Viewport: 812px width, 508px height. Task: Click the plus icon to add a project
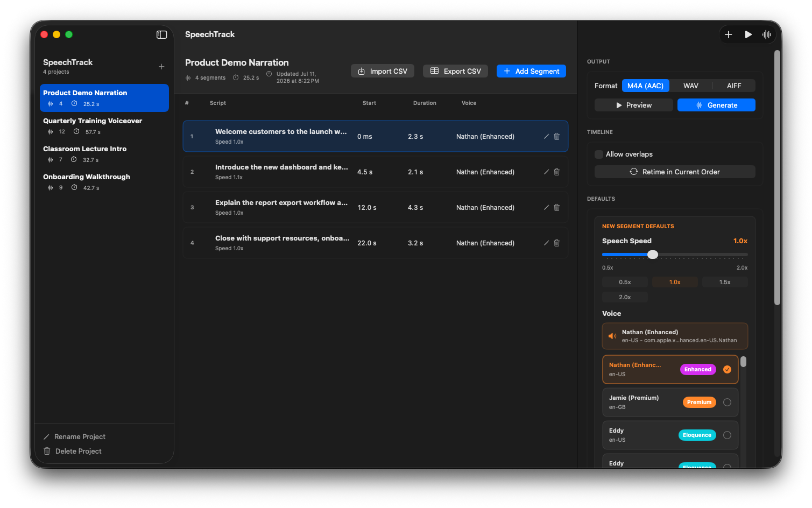(x=161, y=67)
